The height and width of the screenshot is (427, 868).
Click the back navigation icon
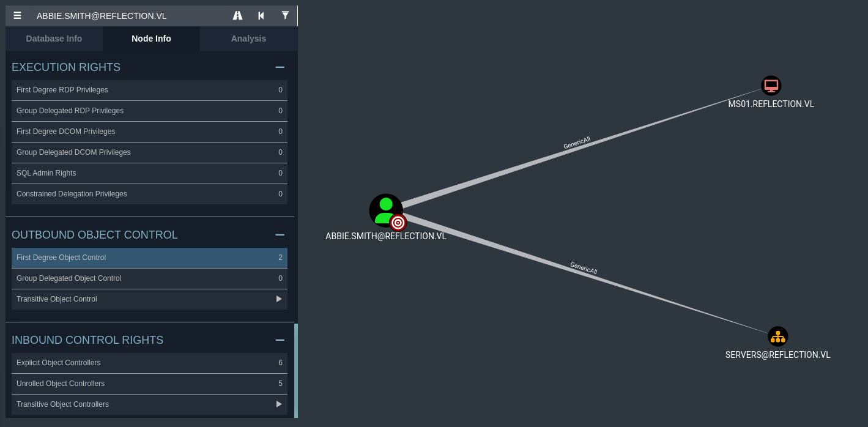[x=261, y=16]
